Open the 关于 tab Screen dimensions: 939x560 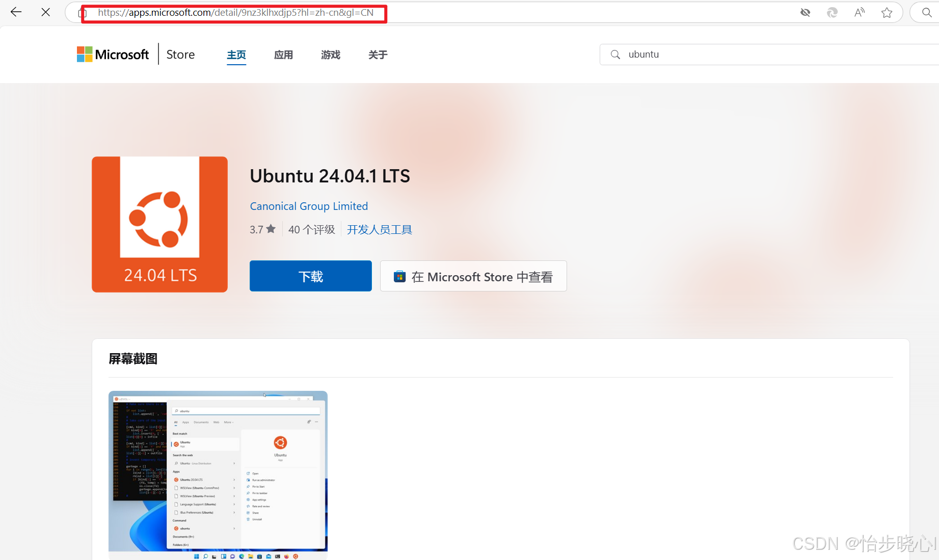(x=378, y=55)
